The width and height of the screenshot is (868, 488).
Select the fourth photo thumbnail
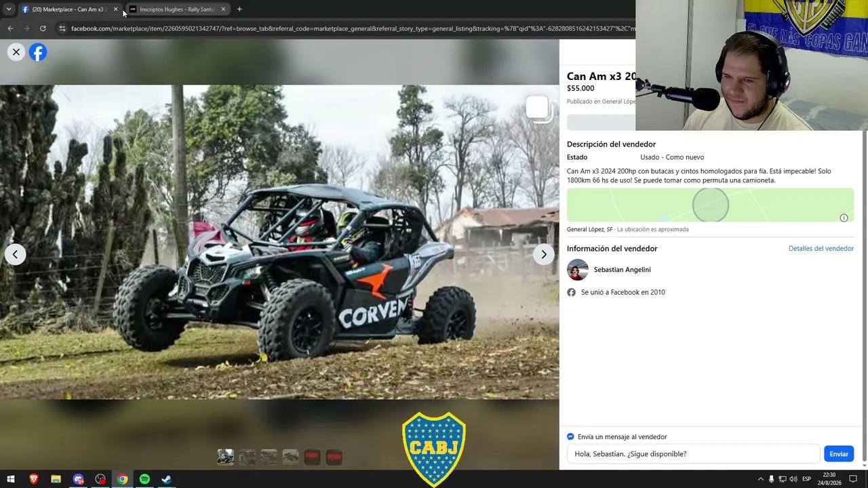point(291,457)
